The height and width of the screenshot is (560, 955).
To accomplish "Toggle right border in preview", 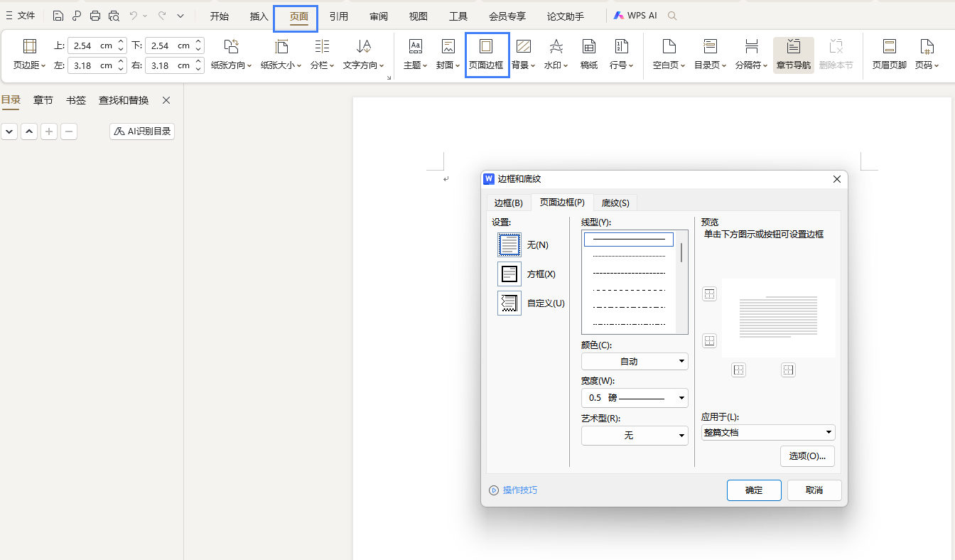I will (788, 370).
